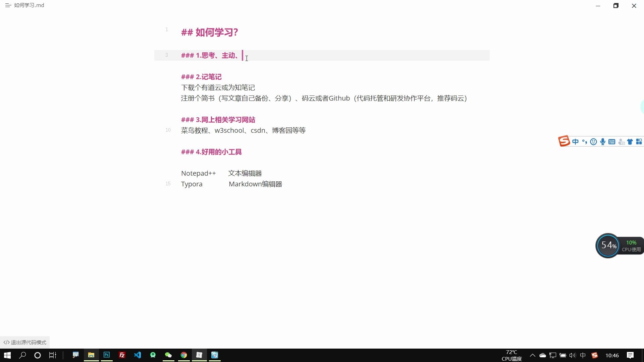Open File Explorer from taskbar

click(91, 355)
